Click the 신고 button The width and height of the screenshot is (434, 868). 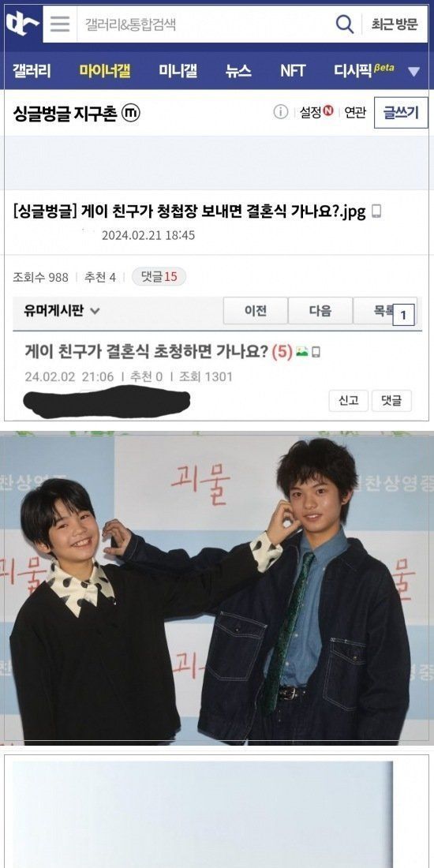[348, 401]
